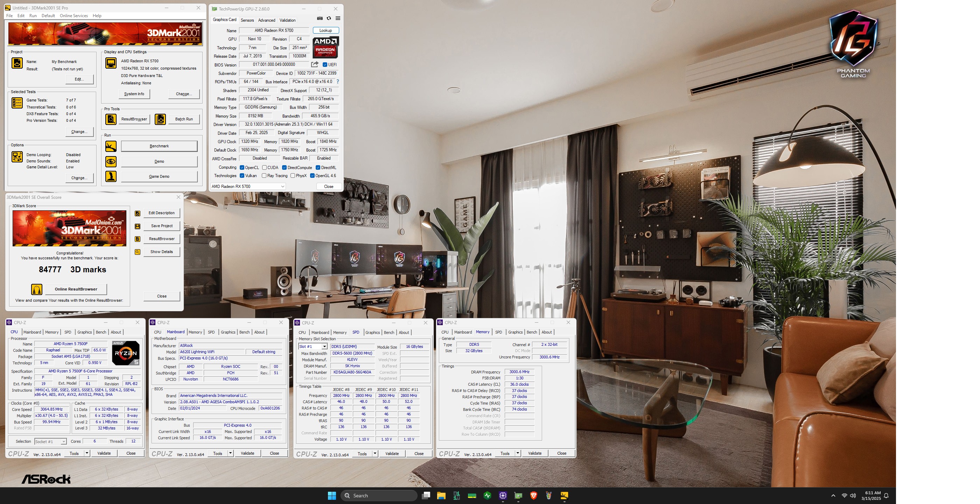Open Brave browser from taskbar
Image resolution: width=980 pixels, height=504 pixels.
click(x=533, y=496)
